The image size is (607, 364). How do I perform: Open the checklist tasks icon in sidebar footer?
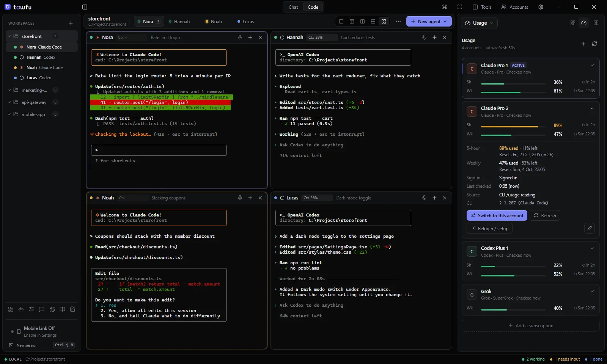point(31,309)
